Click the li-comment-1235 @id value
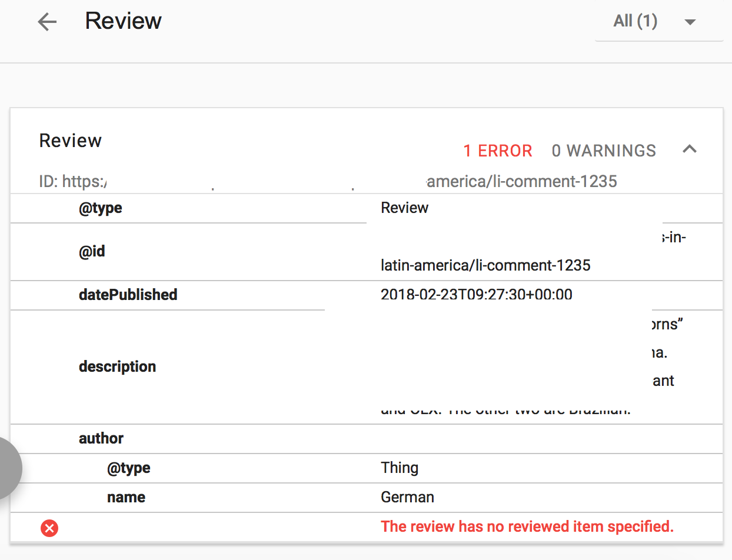Image resolution: width=732 pixels, height=560 pixels. 485,265
